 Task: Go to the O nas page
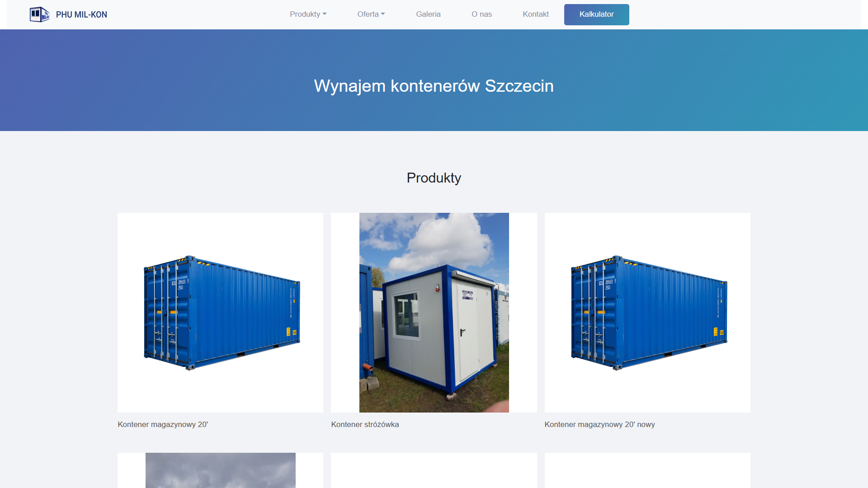[x=481, y=14]
